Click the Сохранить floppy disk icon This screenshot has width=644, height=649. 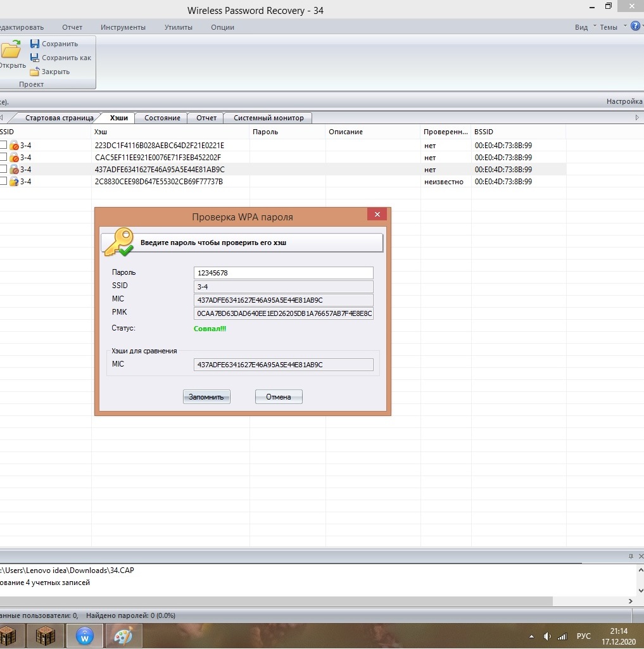click(x=35, y=44)
